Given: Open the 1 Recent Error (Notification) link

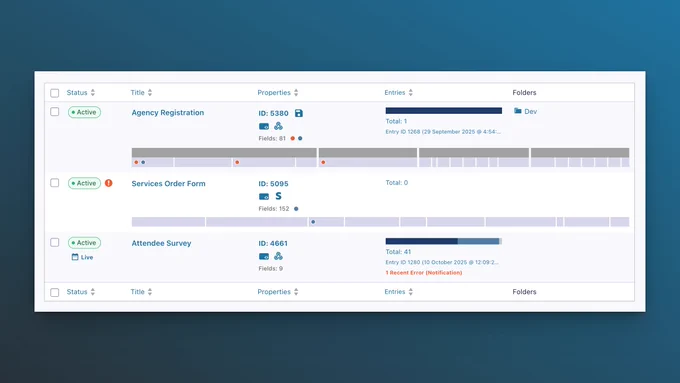Looking at the screenshot, I should (424, 273).
